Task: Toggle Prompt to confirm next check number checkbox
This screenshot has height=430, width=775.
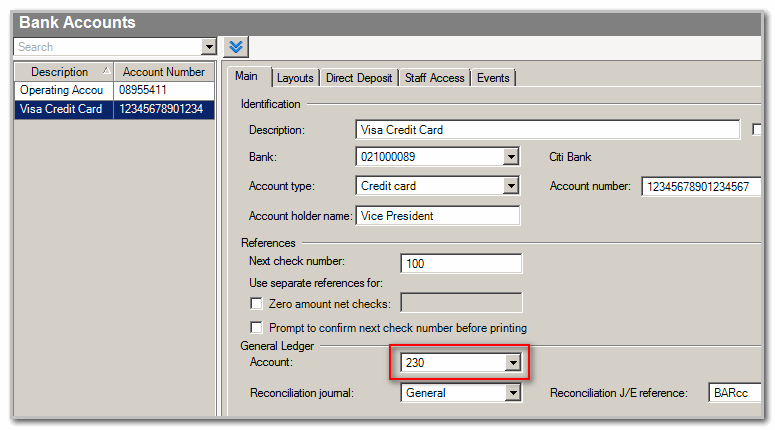Action: tap(256, 328)
